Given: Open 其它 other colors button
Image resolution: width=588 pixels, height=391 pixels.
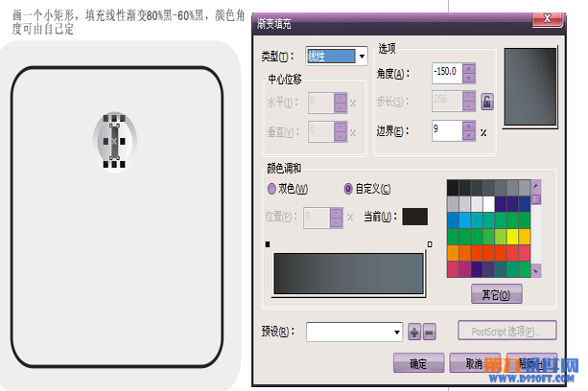Looking at the screenshot, I should pos(496,294).
